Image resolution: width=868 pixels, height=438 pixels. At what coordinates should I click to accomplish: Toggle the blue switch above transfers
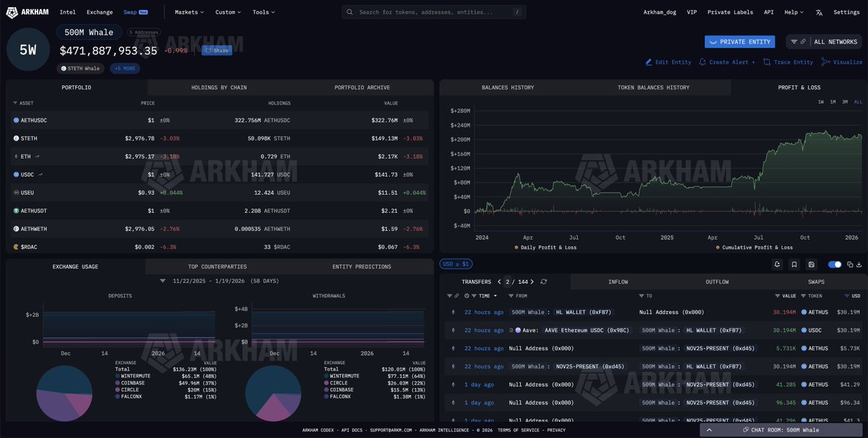click(x=835, y=265)
